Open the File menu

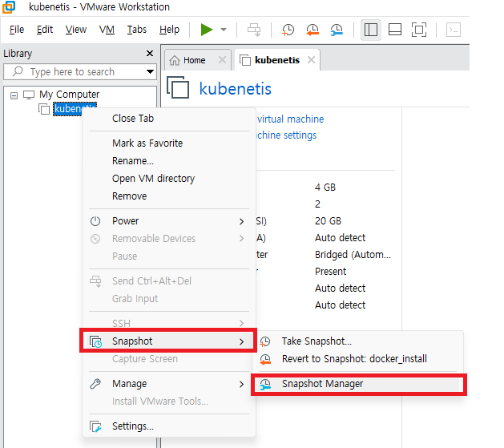pos(17,30)
